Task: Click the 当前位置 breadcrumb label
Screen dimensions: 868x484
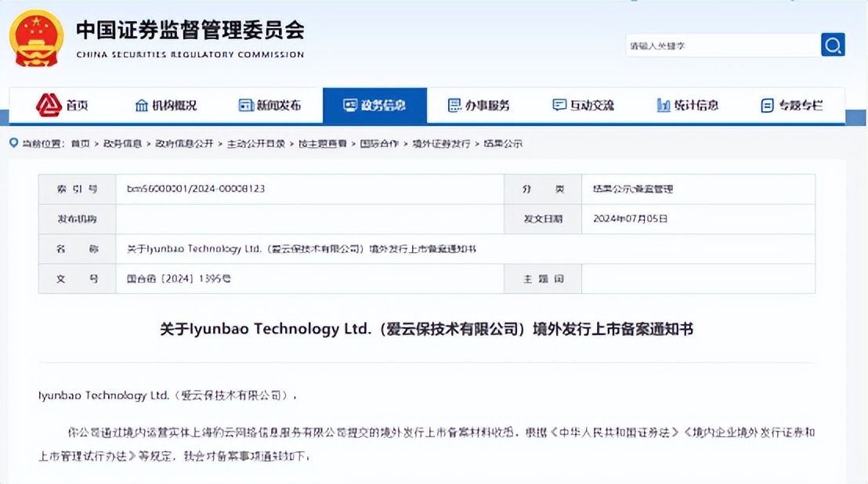Action: [44, 144]
